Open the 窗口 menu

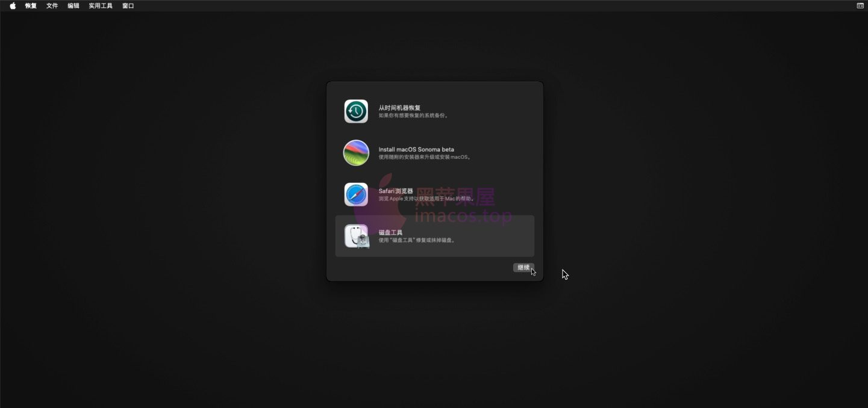click(x=128, y=5)
